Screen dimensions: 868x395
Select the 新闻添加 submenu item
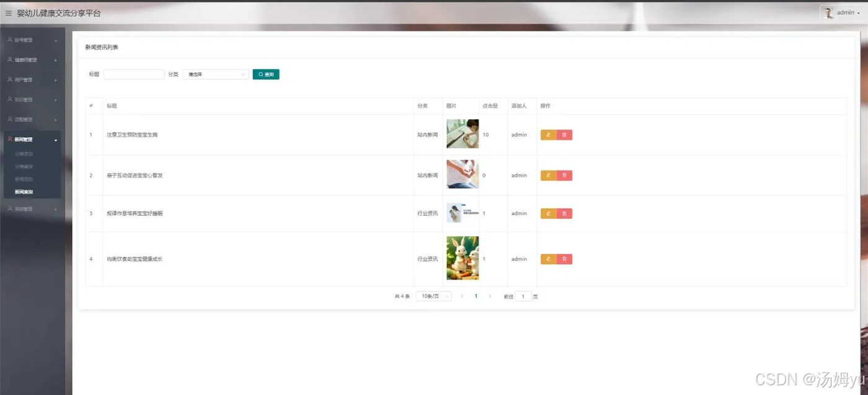24,179
